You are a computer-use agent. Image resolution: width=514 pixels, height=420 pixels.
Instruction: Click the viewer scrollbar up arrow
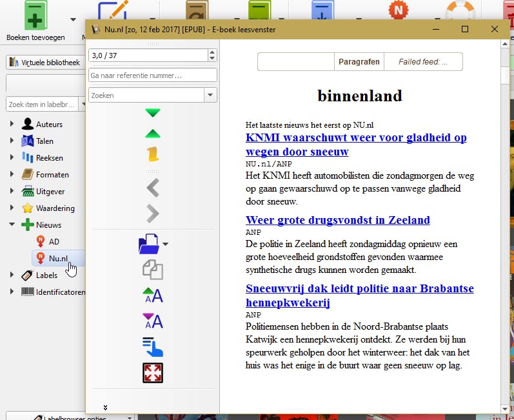[505, 44]
